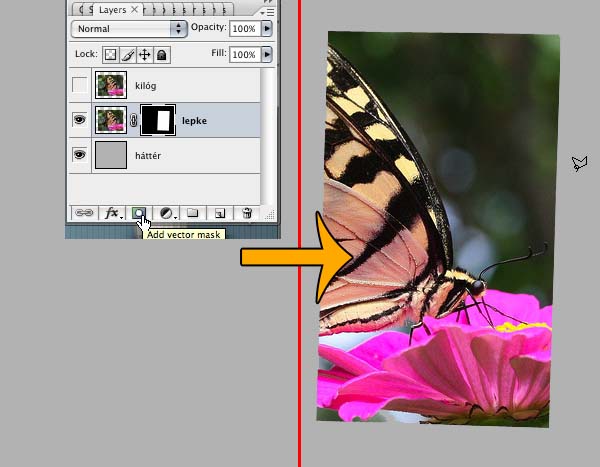Lock transparent pixels icon
This screenshot has width=600, height=467.
tap(111, 55)
